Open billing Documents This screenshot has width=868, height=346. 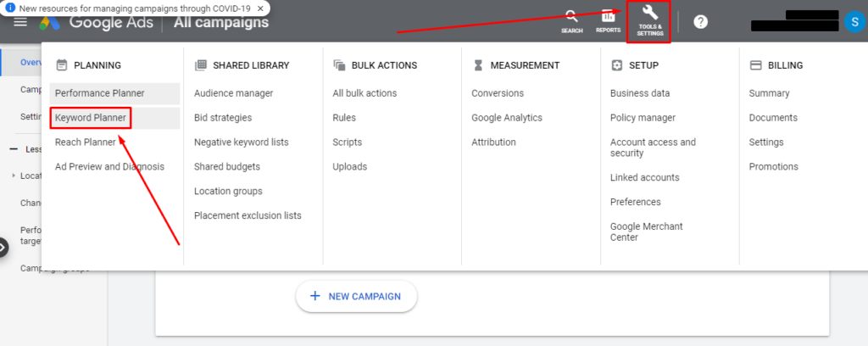tap(773, 118)
